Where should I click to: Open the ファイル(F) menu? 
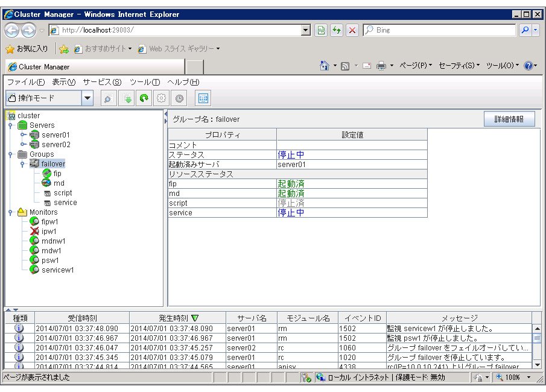26,82
